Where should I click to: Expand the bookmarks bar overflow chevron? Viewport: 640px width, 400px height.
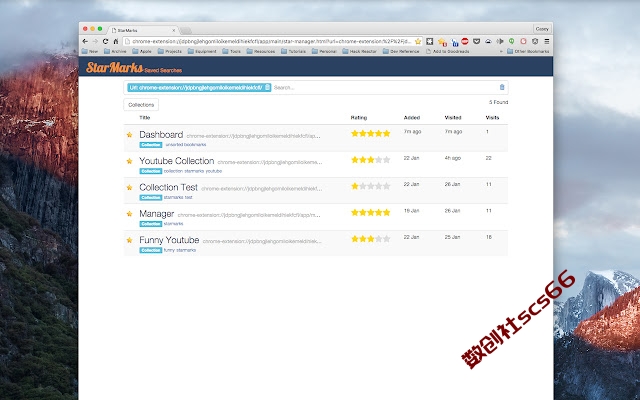(x=501, y=51)
